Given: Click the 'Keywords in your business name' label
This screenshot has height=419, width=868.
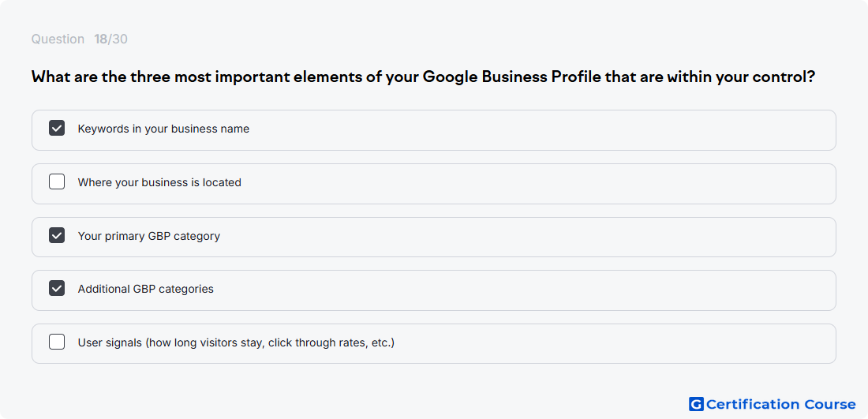Looking at the screenshot, I should (163, 129).
